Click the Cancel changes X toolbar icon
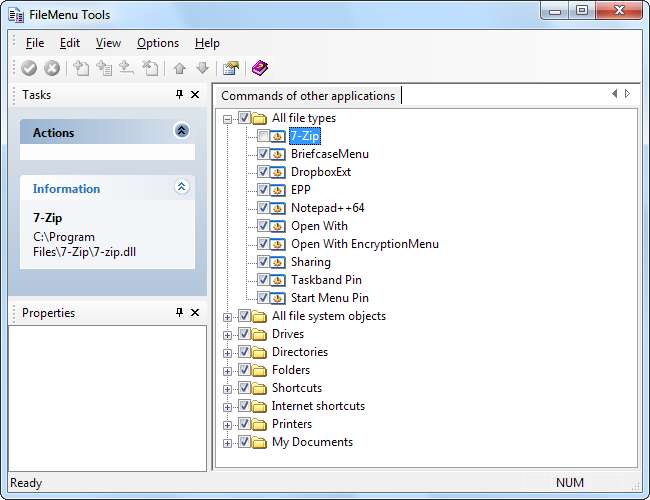The height and width of the screenshot is (500, 650). (51, 68)
